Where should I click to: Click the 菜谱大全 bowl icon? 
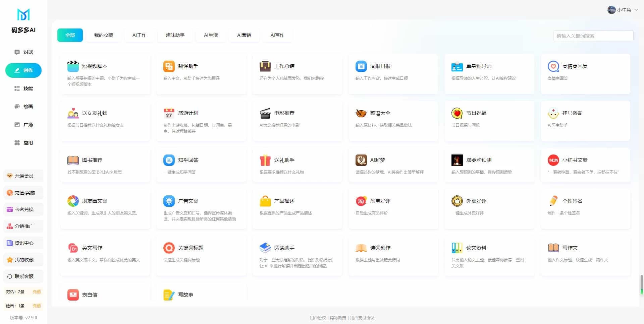[361, 113]
